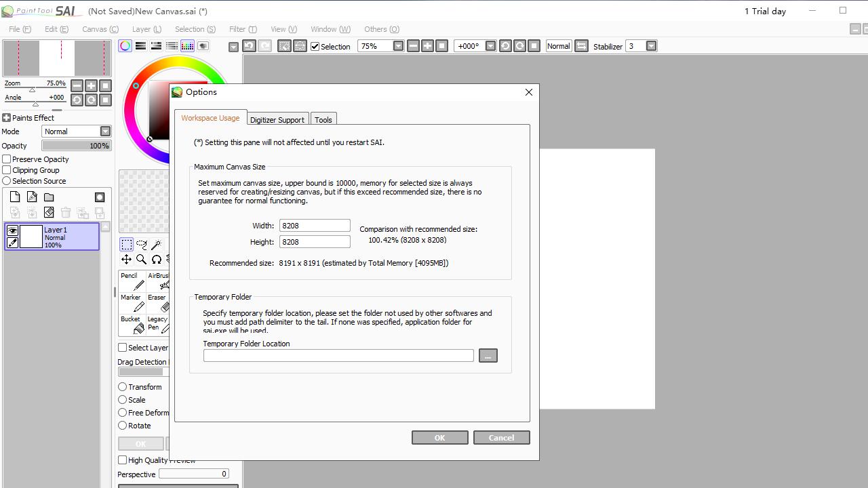868x488 pixels.
Task: Click the Temporary Folder browse button
Action: (488, 355)
